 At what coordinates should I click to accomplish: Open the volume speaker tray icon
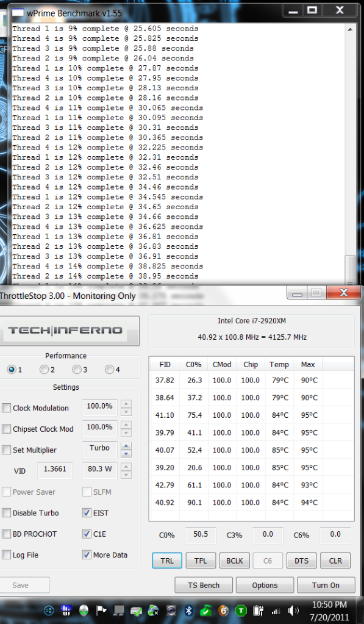point(294,610)
